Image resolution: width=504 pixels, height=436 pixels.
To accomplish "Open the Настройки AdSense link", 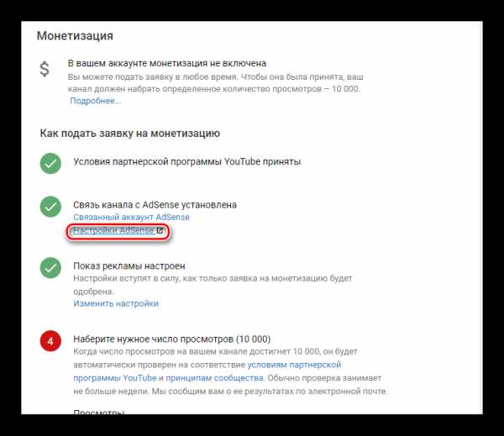I will click(113, 230).
